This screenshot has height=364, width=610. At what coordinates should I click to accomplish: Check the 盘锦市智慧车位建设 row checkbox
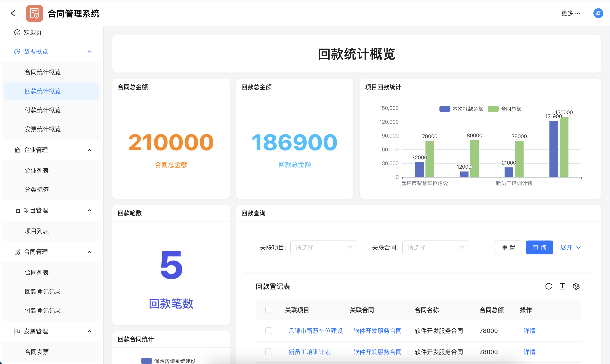[x=269, y=331]
